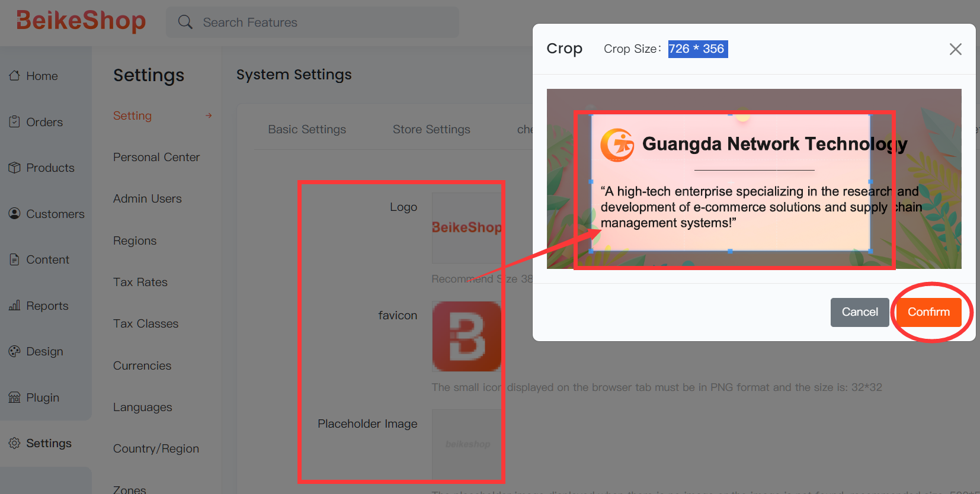Image resolution: width=980 pixels, height=494 pixels.
Task: Switch to the Basic Settings tab
Action: pos(307,129)
